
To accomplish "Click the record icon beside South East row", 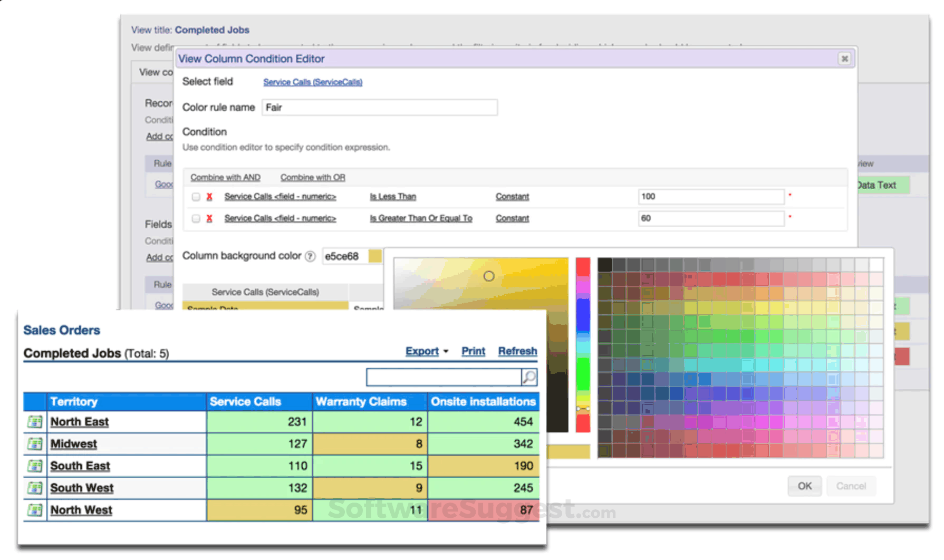I will pos(34,466).
